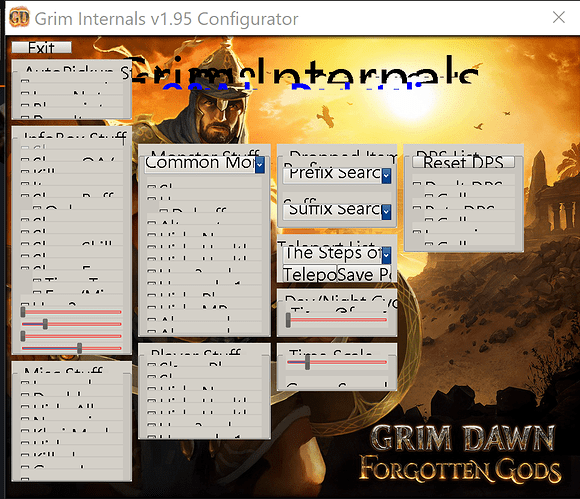Click the GD app icon in title bar
The image size is (580, 499).
[19, 17]
